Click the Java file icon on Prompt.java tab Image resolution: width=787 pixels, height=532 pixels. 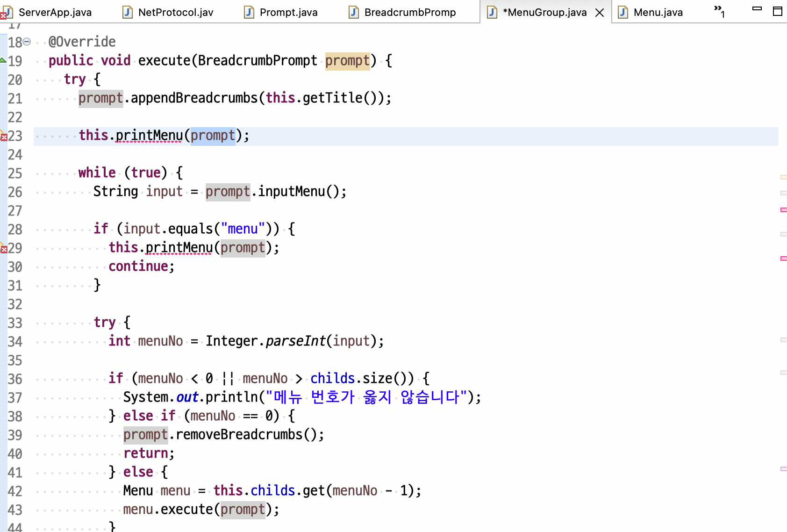tap(249, 12)
